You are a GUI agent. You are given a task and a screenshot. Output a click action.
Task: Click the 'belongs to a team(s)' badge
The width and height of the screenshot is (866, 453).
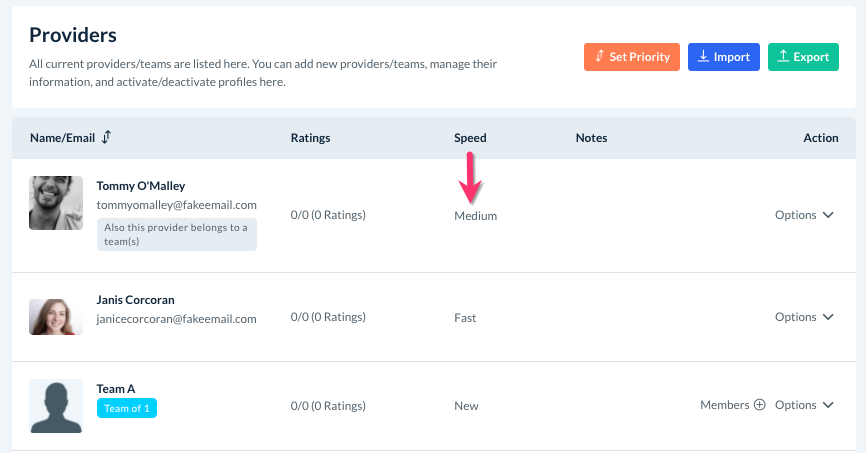176,234
